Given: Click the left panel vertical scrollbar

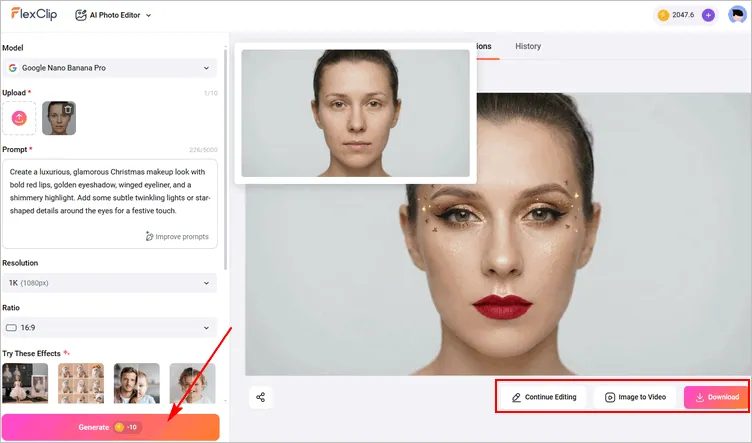Looking at the screenshot, I should [225, 158].
